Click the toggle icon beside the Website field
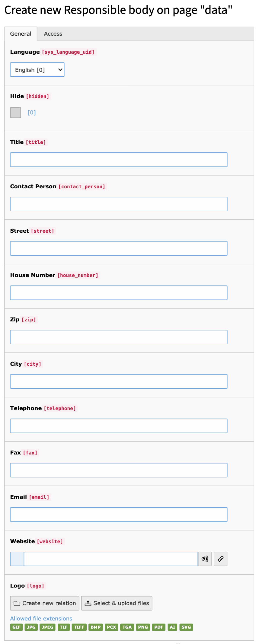The width and height of the screenshot is (256, 644). tap(205, 559)
